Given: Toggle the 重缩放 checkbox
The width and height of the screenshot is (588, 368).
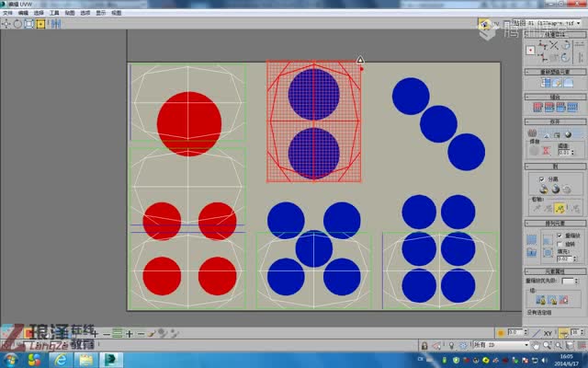Looking at the screenshot, I should click(x=560, y=236).
